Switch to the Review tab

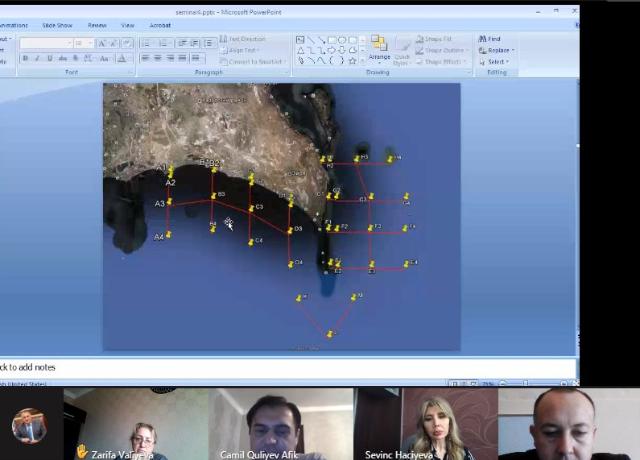pyautogui.click(x=97, y=25)
